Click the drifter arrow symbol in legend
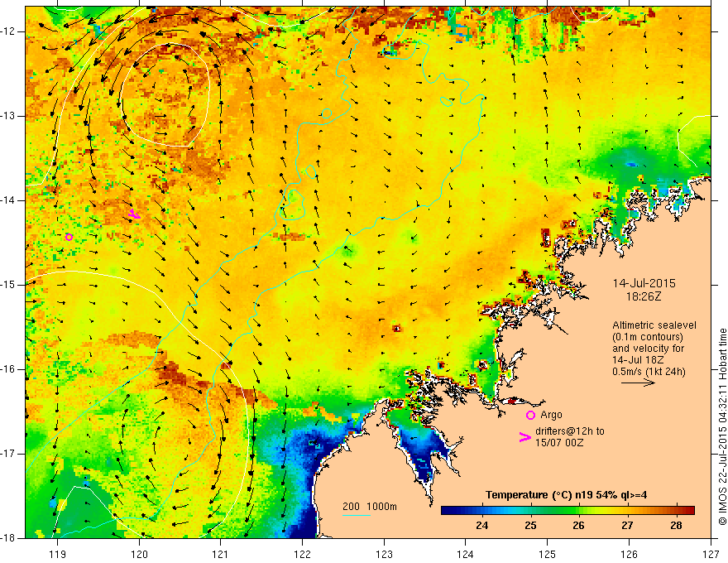 click(x=524, y=437)
